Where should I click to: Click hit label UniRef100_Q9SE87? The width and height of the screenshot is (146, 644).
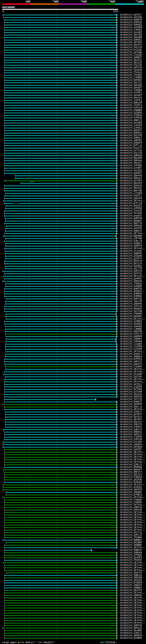click(131, 87)
